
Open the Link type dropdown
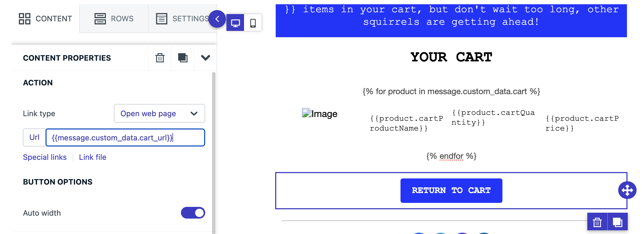159,114
